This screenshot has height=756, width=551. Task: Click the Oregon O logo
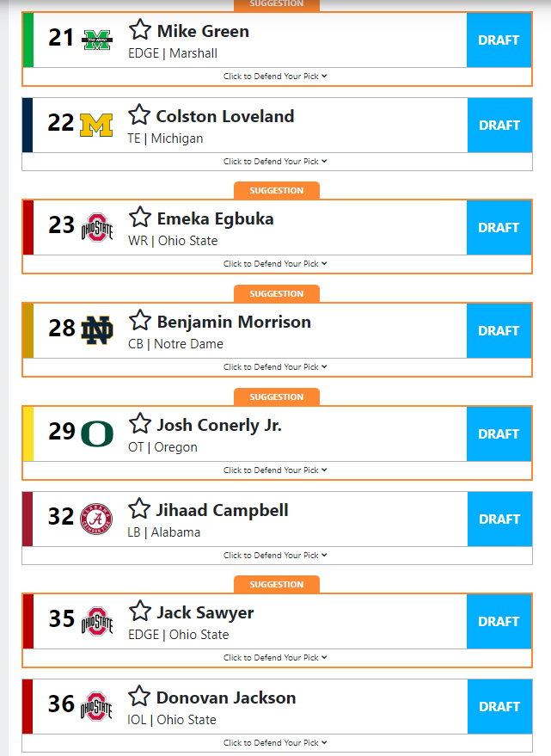(x=97, y=434)
